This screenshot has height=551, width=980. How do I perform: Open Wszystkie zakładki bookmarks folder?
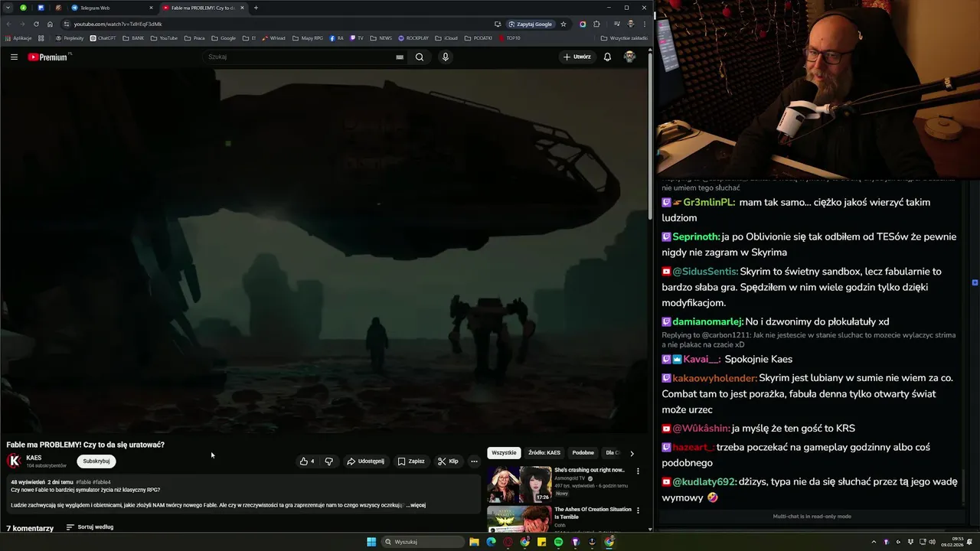(x=624, y=37)
